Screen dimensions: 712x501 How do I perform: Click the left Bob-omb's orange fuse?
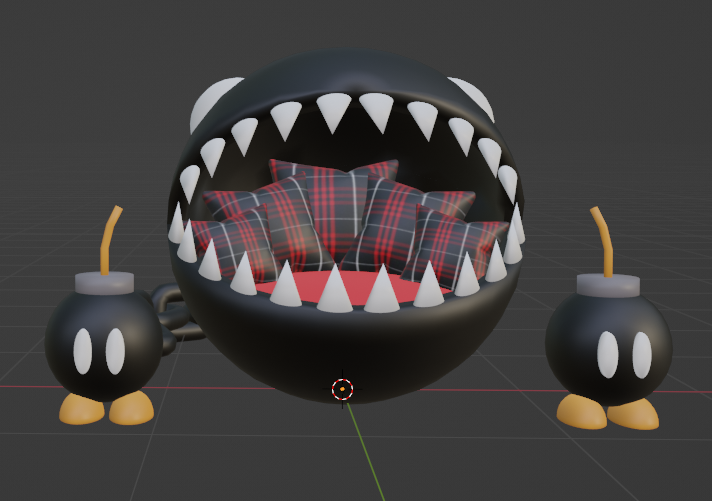pos(110,241)
